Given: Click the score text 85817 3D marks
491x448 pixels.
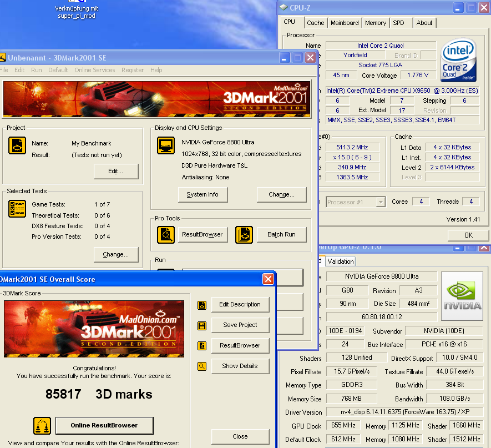Looking at the screenshot, I should tap(99, 394).
